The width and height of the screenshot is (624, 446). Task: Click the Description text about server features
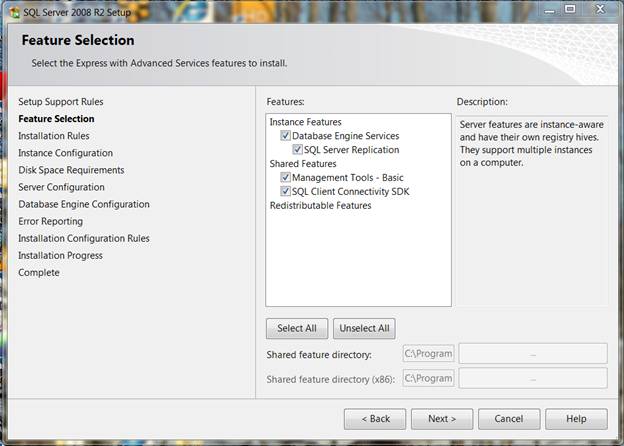click(x=532, y=143)
